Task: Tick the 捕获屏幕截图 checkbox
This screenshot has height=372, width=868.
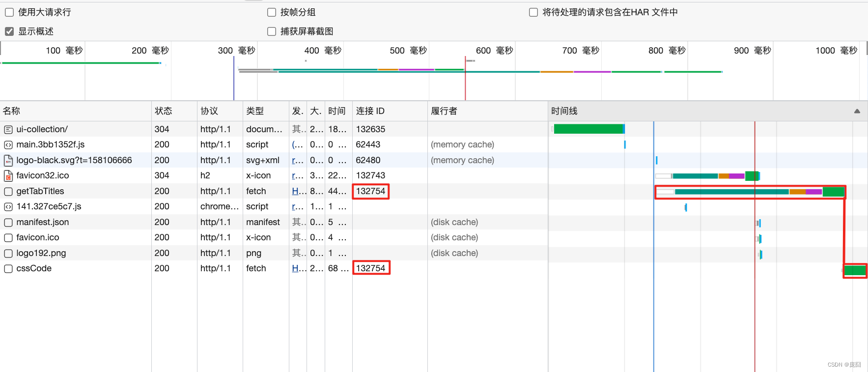Action: [x=272, y=31]
